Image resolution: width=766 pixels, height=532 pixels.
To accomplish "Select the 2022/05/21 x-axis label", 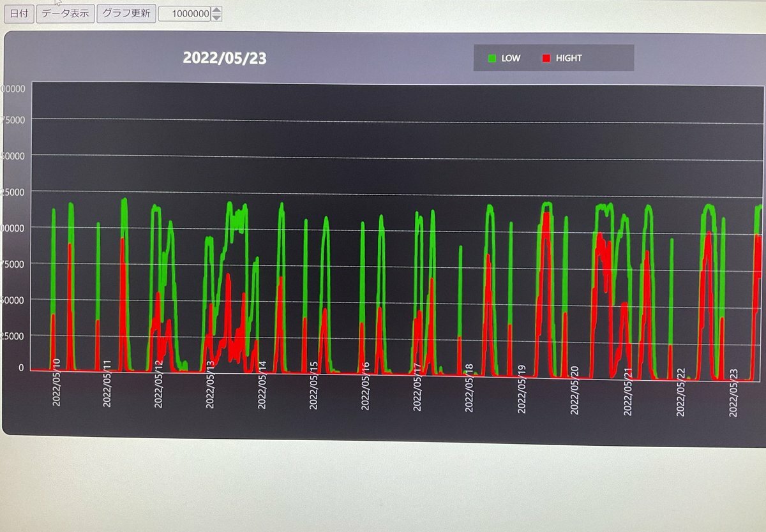I will [x=628, y=391].
